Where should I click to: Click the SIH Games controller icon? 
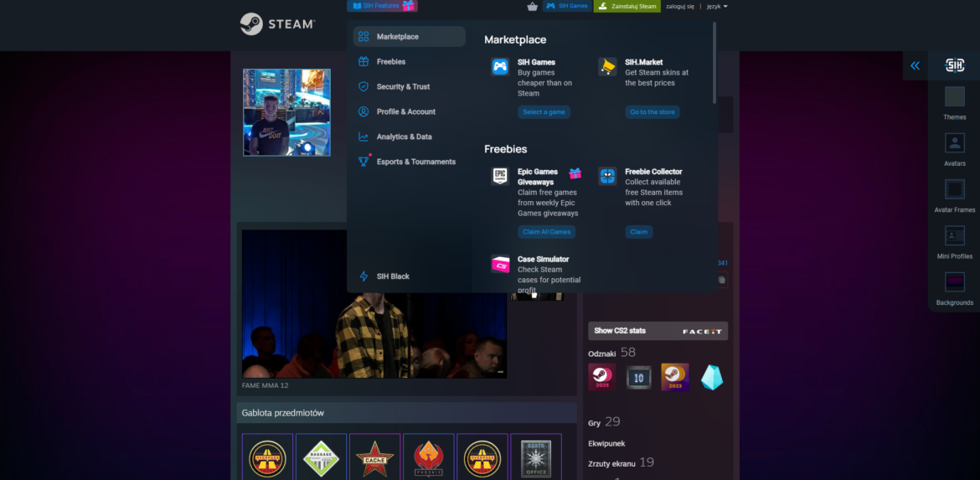coord(500,66)
